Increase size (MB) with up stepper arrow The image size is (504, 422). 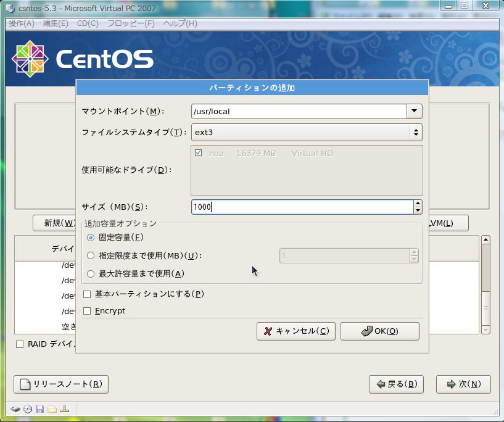click(418, 203)
